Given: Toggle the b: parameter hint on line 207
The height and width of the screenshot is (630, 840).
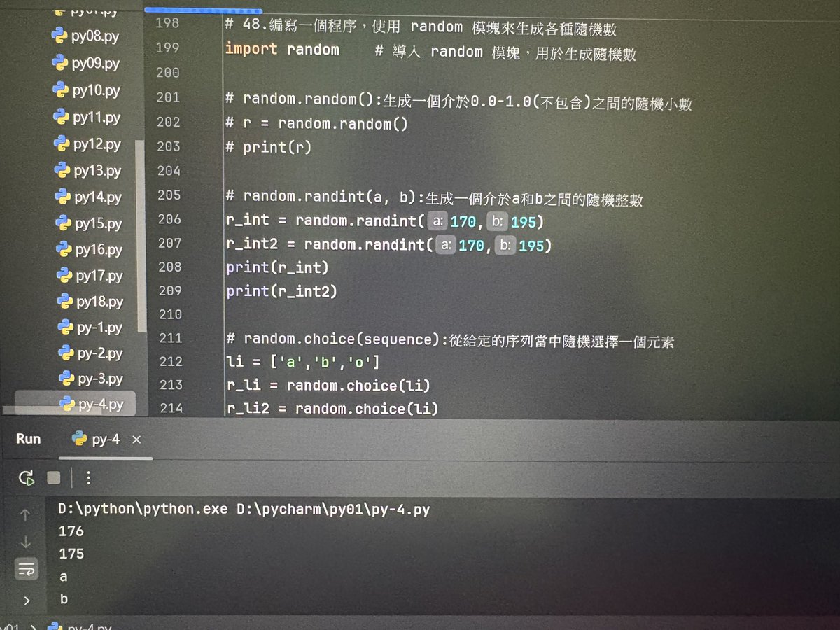Looking at the screenshot, I should (x=506, y=244).
